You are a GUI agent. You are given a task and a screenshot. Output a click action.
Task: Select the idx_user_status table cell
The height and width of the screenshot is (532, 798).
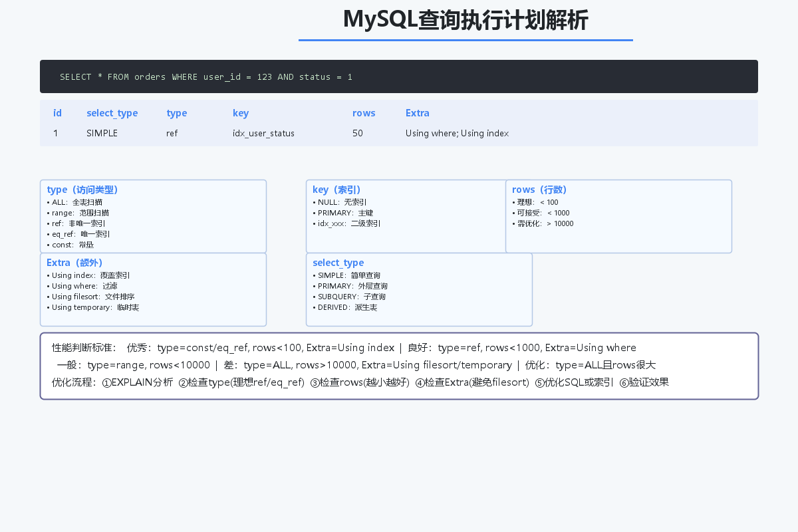[263, 134]
